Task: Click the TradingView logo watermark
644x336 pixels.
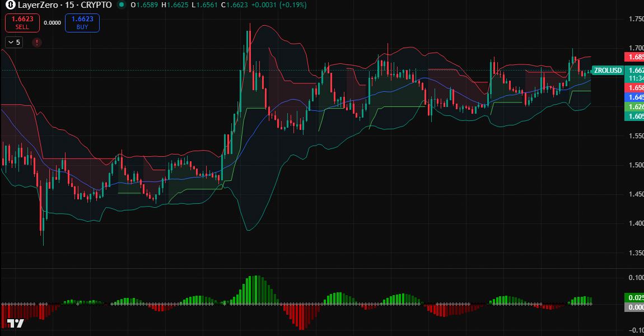Action: click(16, 324)
